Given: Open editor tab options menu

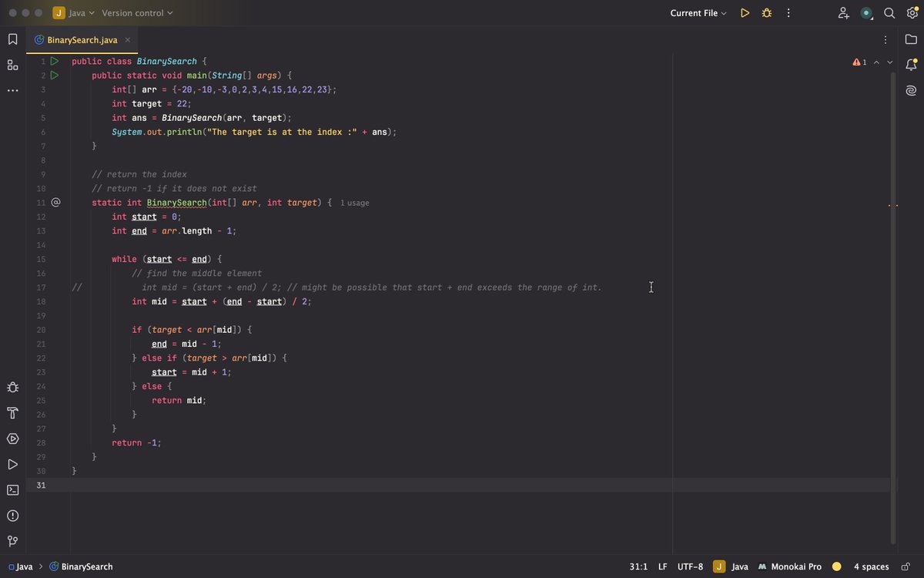Looking at the screenshot, I should pos(885,39).
